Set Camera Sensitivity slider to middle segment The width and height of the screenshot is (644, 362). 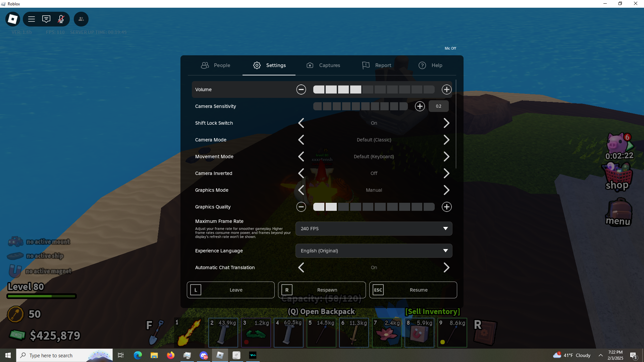(x=356, y=106)
